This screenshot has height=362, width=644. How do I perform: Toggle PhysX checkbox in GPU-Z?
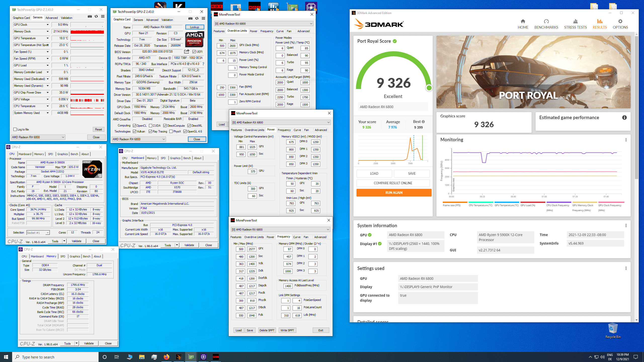171,131
